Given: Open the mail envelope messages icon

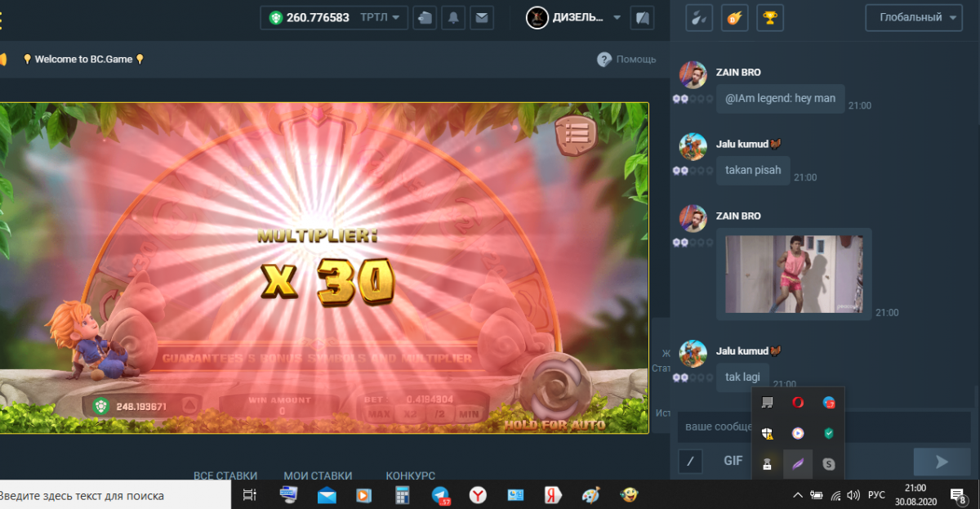Looking at the screenshot, I should (482, 17).
